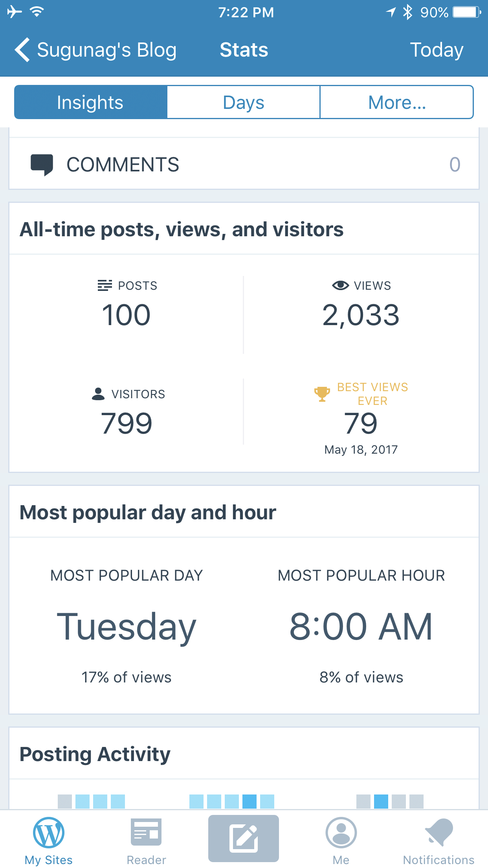
Task: Tap the Visitors person icon
Action: (98, 394)
